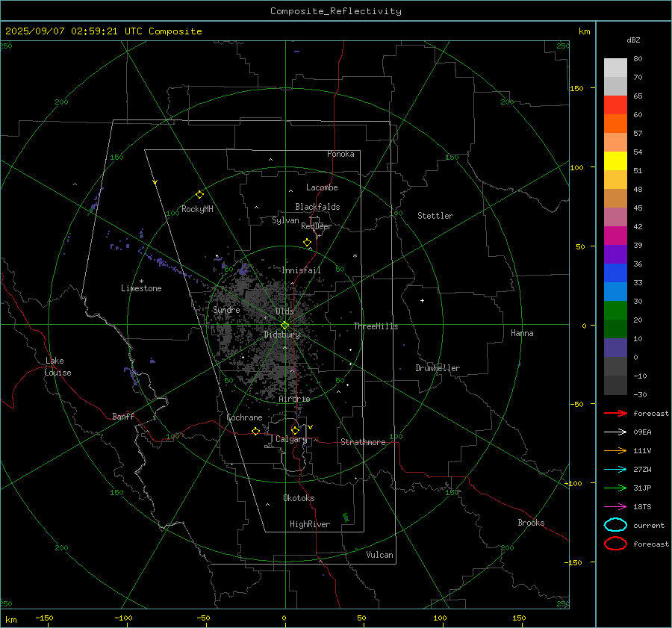Click the yellow diamond marker near RedDeer
Screen dimensions: 672x628
point(308,243)
